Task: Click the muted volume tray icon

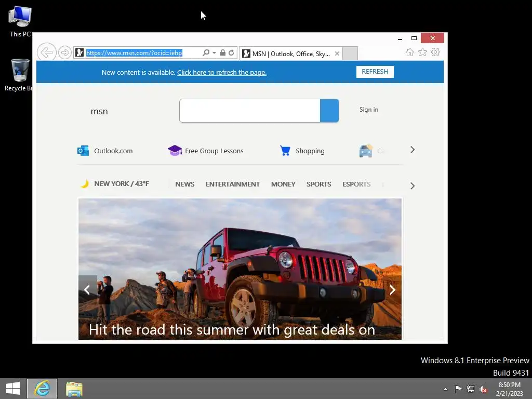Action: [x=483, y=389]
